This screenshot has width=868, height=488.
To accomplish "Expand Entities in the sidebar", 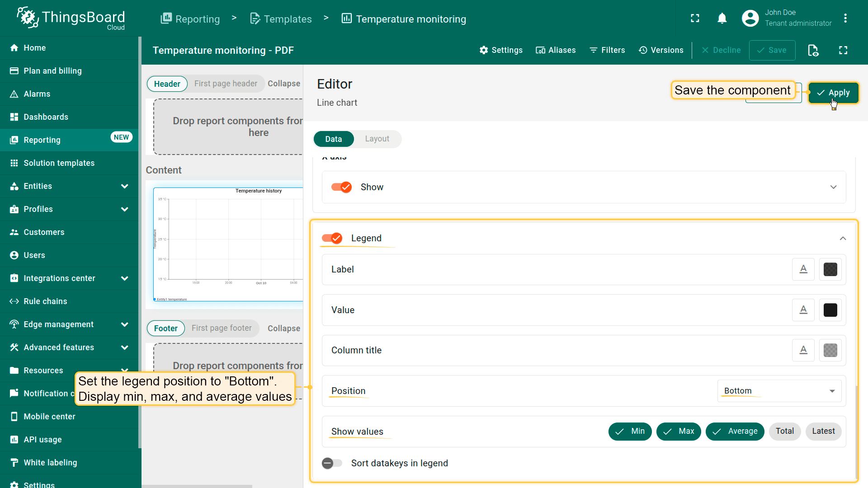I will pos(124,186).
